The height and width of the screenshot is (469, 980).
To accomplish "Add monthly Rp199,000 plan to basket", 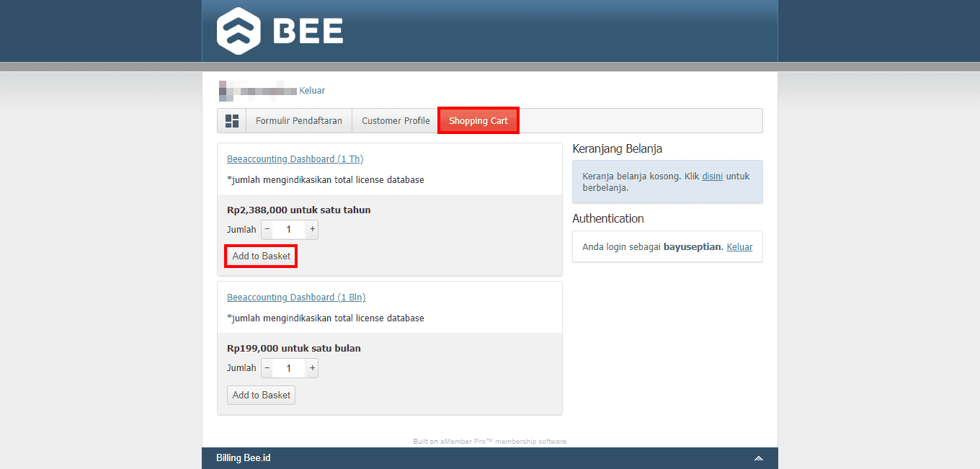I will pos(261,395).
